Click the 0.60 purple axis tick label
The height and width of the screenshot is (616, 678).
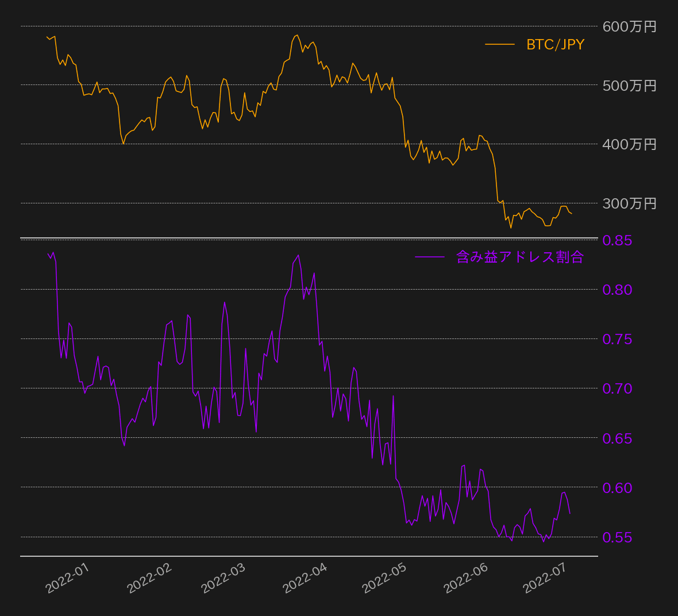pos(617,488)
